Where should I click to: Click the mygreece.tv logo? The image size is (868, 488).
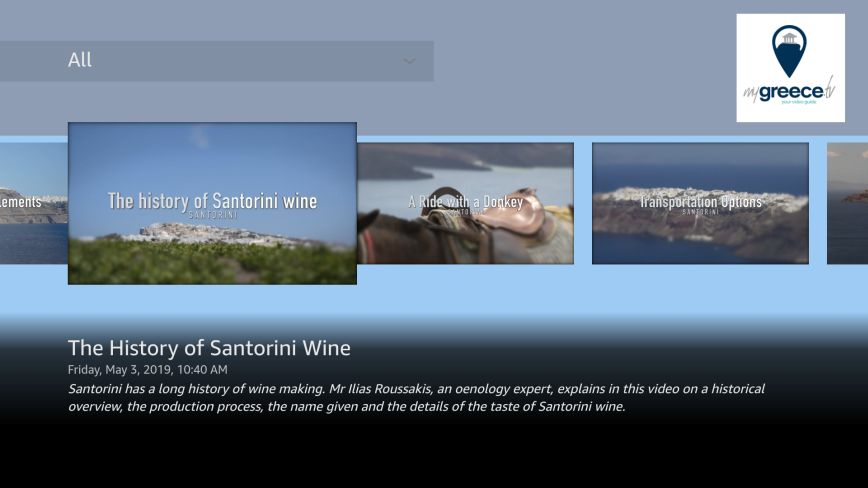790,68
